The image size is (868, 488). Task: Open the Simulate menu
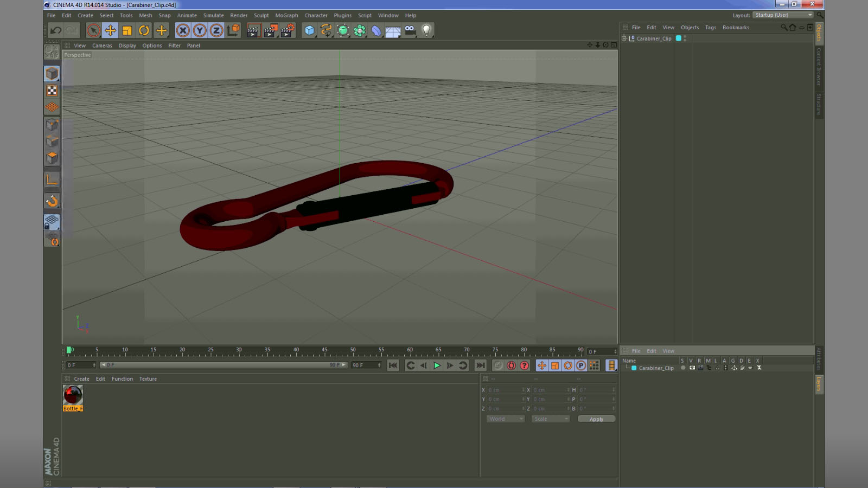[x=213, y=15]
